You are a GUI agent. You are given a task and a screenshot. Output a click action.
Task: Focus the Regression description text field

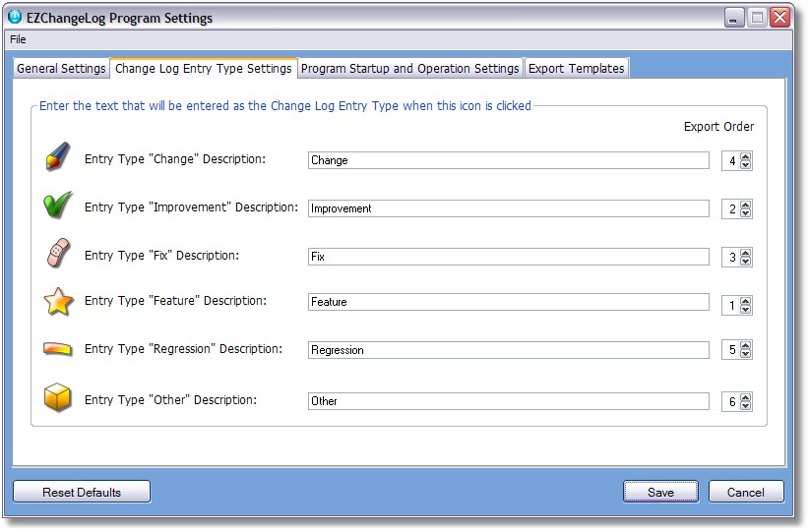point(509,350)
